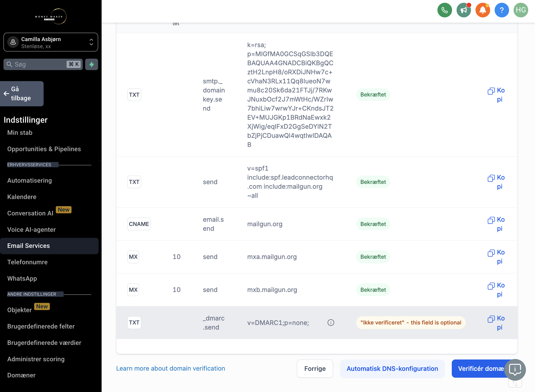This screenshot has height=392, width=535.
Task: Open Opportunities & Pipelines settings
Action: tap(44, 149)
